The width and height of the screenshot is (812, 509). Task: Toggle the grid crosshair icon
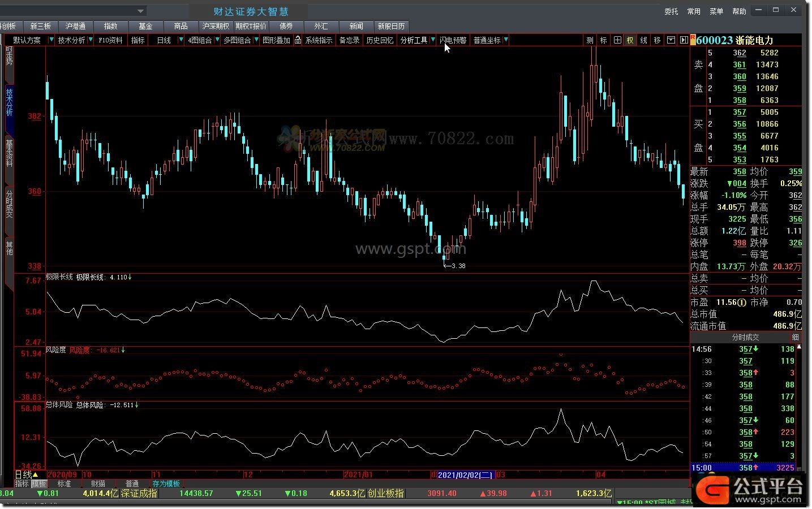[617, 40]
